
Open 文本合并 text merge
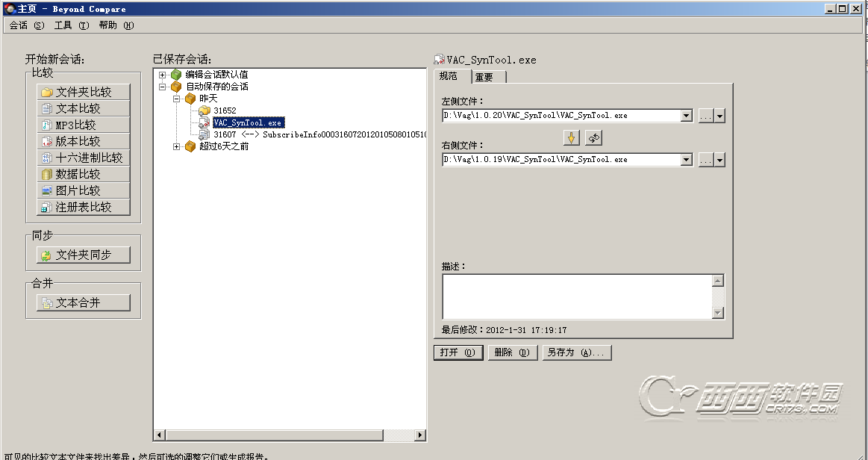(x=84, y=302)
